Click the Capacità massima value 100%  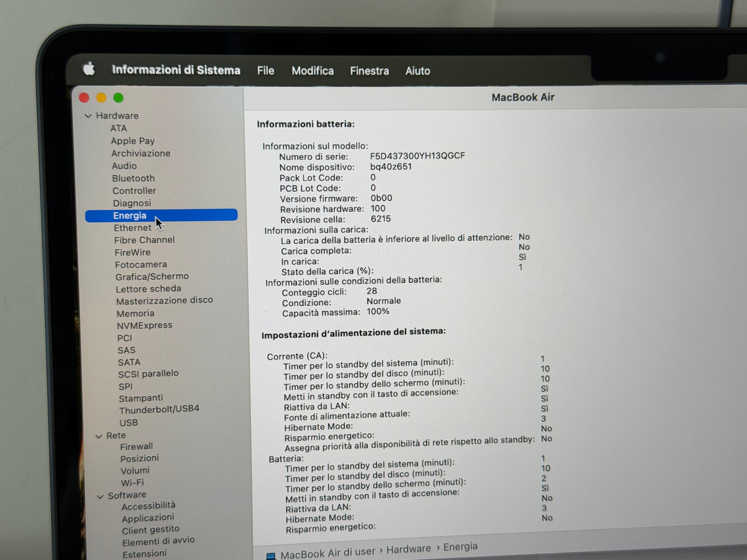click(378, 312)
